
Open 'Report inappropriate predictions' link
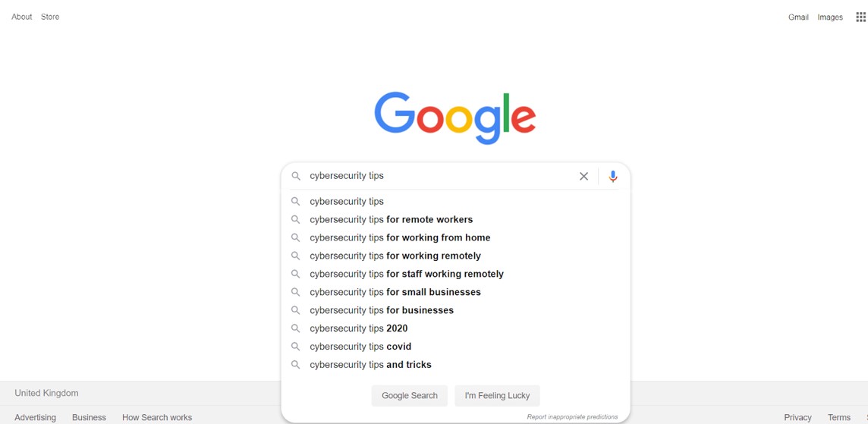pyautogui.click(x=572, y=417)
